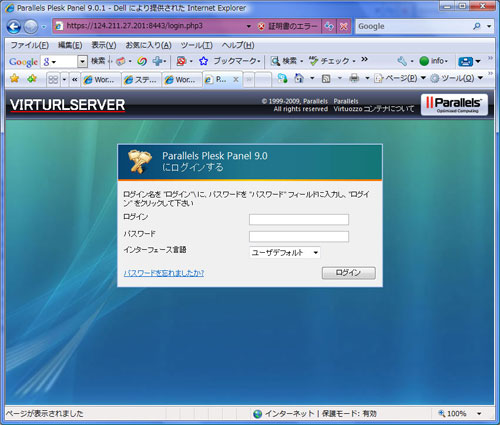Viewport: 500px width, 425px height.
Task: Click the popup blocker icon on Google Toolbar
Action: (181, 61)
